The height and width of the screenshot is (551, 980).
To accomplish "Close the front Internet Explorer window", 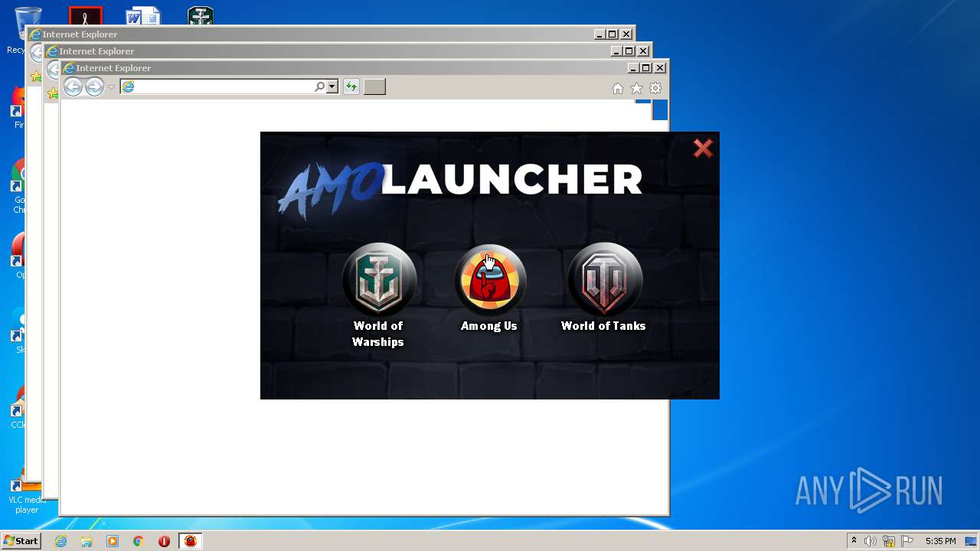I will tap(660, 68).
